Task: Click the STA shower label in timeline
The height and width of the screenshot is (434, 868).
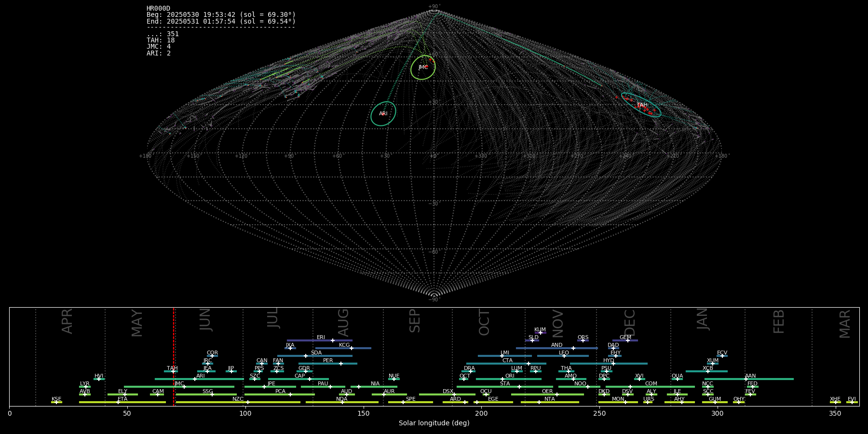Action: 504,384
